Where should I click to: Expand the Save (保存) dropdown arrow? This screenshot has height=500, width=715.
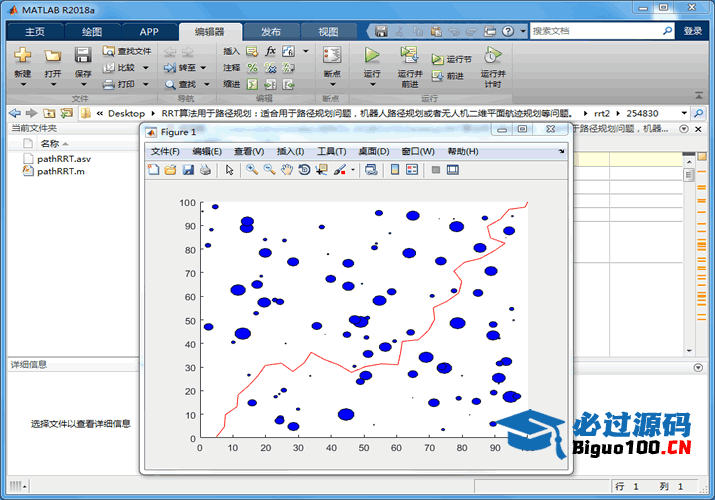(83, 84)
